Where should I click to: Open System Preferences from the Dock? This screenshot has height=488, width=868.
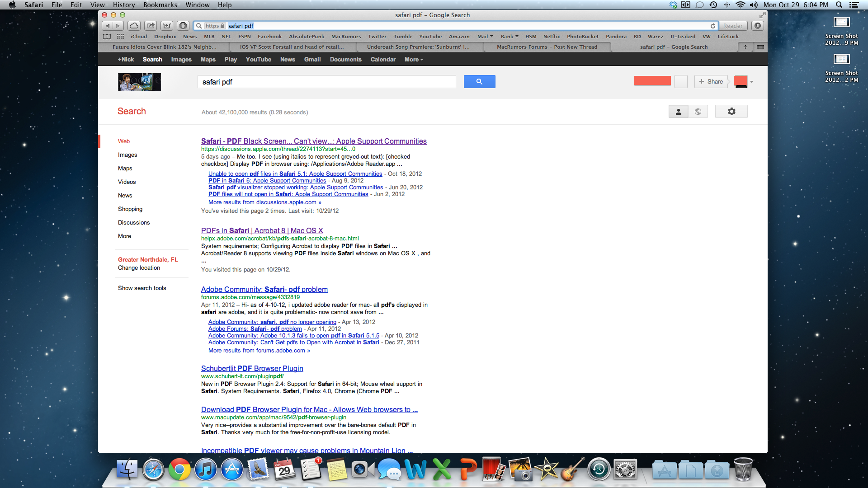click(625, 470)
